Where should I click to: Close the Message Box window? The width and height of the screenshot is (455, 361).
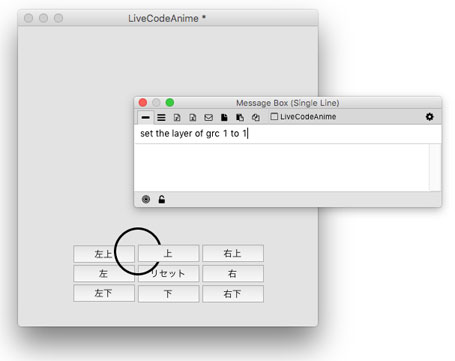coord(143,103)
